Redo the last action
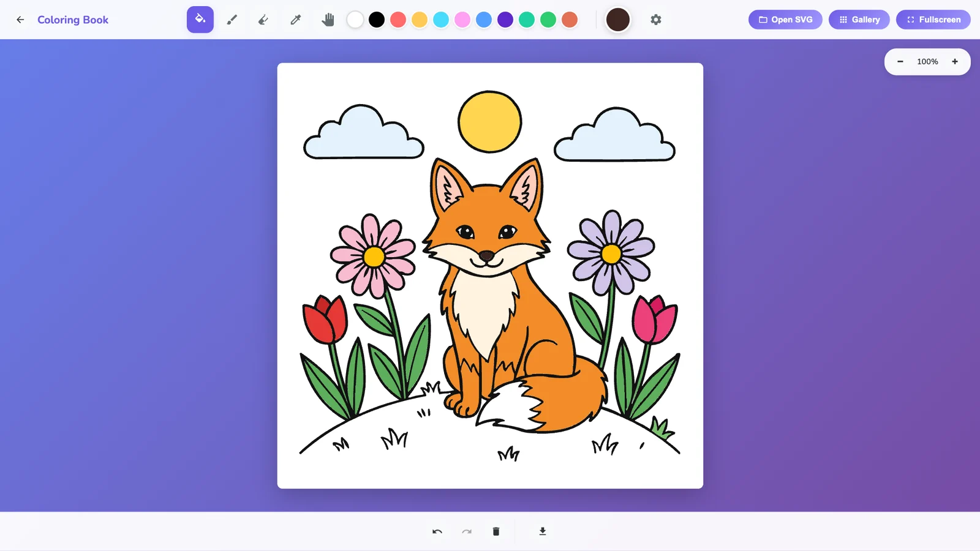 [467, 531]
